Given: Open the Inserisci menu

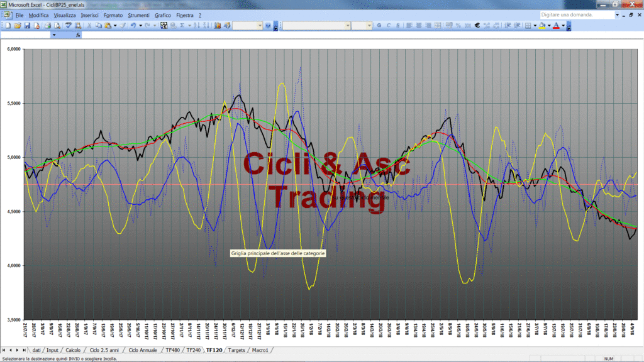Looking at the screenshot, I should [89, 15].
